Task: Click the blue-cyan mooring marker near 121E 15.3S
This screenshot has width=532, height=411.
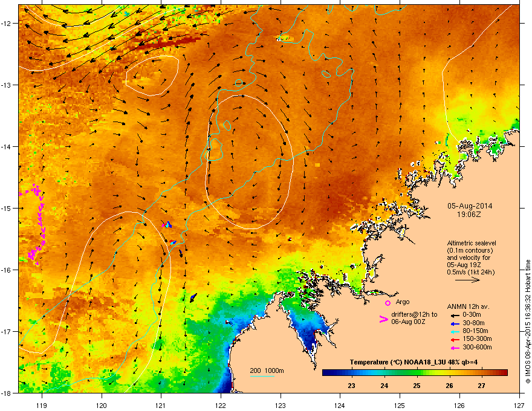Action: point(167,224)
